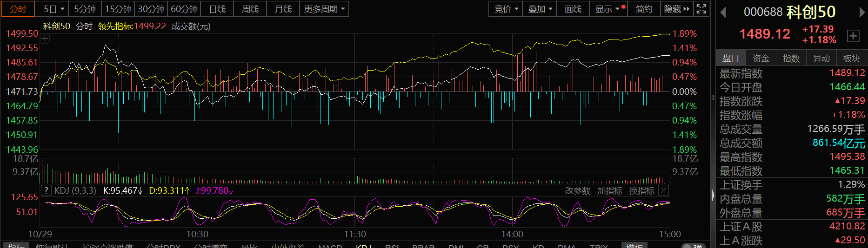Click the 14:00 mark on the time axis
The width and height of the screenshot is (868, 248).
(512, 234)
